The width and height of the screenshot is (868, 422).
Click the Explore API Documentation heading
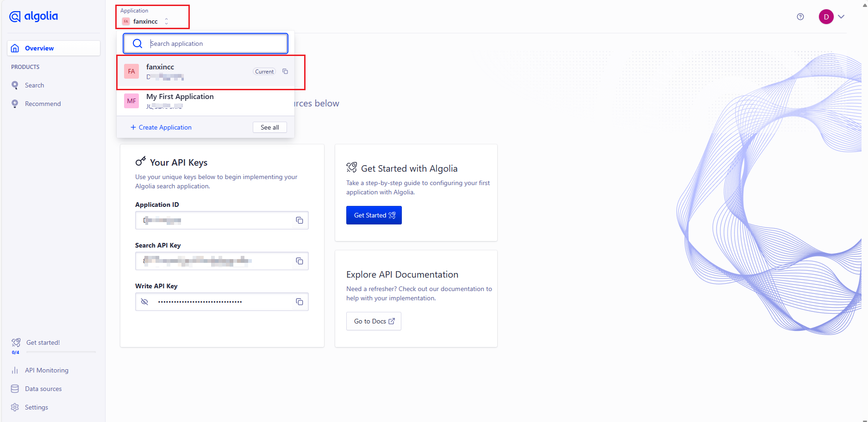point(402,274)
